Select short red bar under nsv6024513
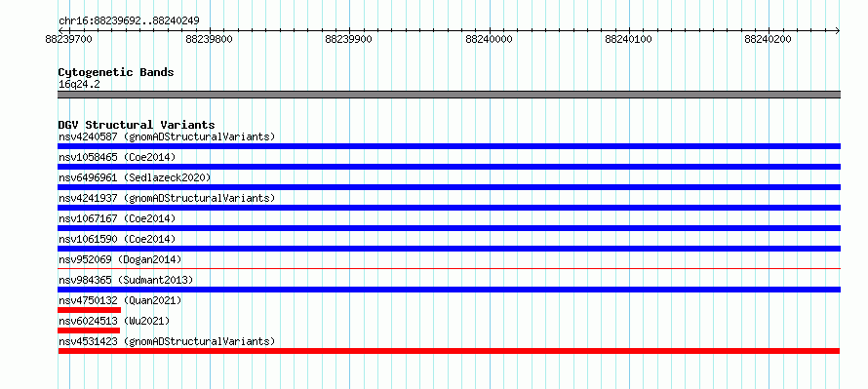Screen dimensions: 868x389 (x=89, y=331)
